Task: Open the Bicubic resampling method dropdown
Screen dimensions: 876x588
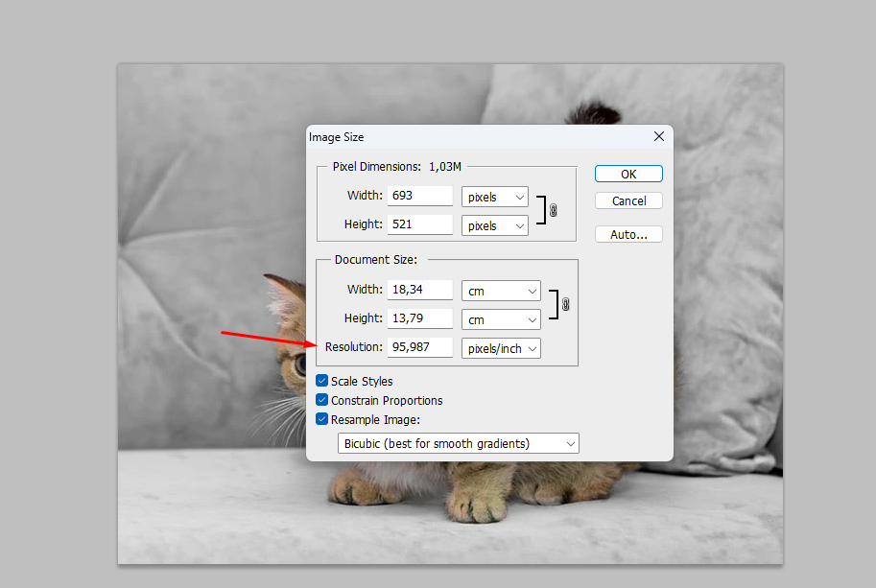Action: point(459,443)
